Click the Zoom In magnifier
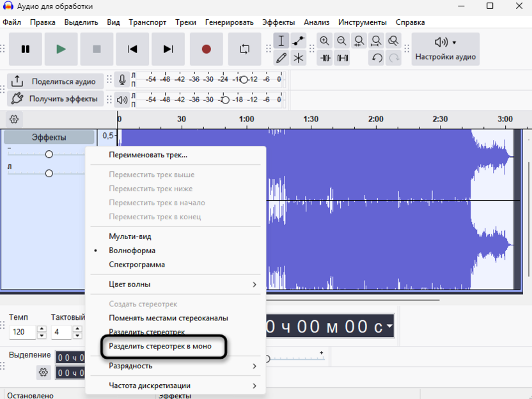The image size is (532, 399). click(x=324, y=41)
